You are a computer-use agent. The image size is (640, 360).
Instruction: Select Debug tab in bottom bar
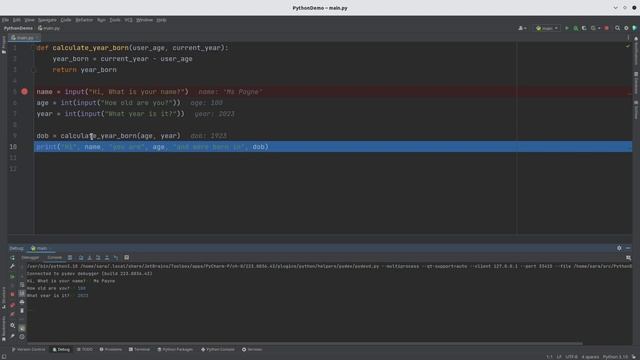coord(61,349)
